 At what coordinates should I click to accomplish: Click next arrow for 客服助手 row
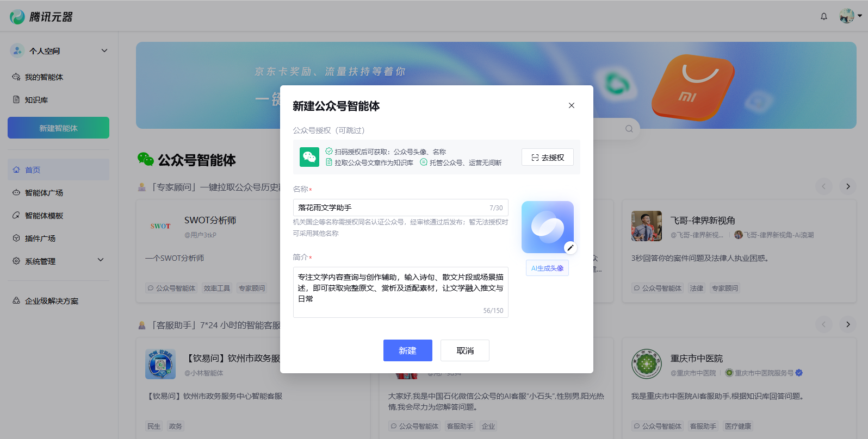point(848,324)
